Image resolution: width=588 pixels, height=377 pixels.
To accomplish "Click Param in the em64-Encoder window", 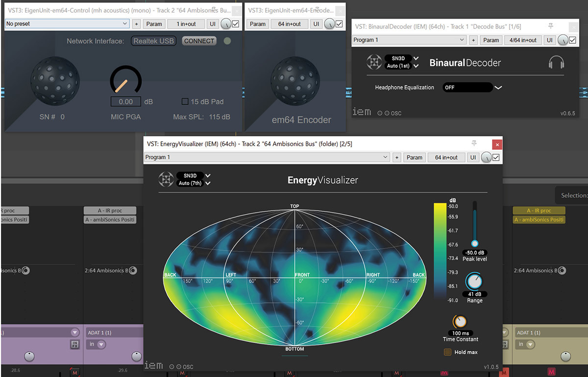I will pyautogui.click(x=257, y=24).
